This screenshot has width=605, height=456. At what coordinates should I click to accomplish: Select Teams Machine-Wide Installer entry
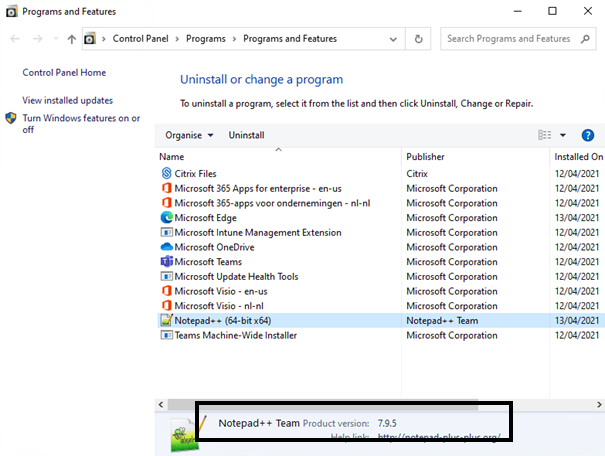click(235, 335)
